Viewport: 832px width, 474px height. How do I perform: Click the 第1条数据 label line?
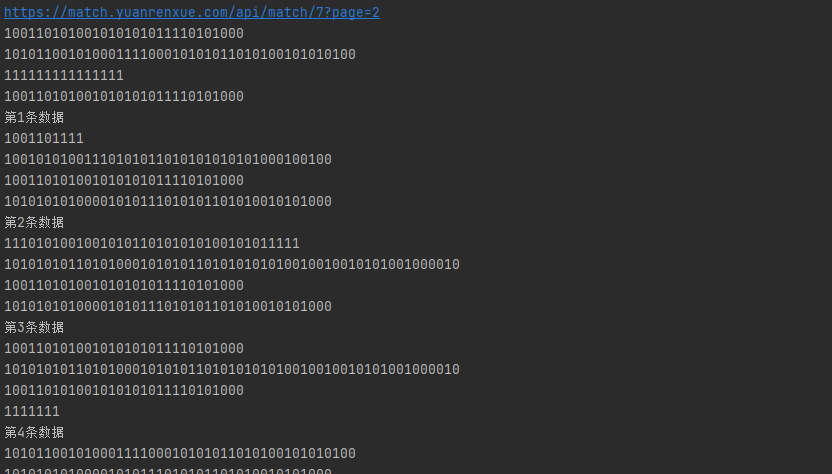34,117
